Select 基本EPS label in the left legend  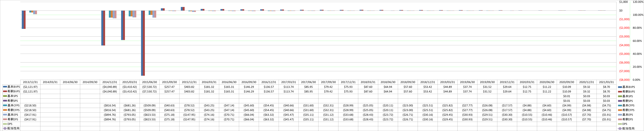coord(12,115)
